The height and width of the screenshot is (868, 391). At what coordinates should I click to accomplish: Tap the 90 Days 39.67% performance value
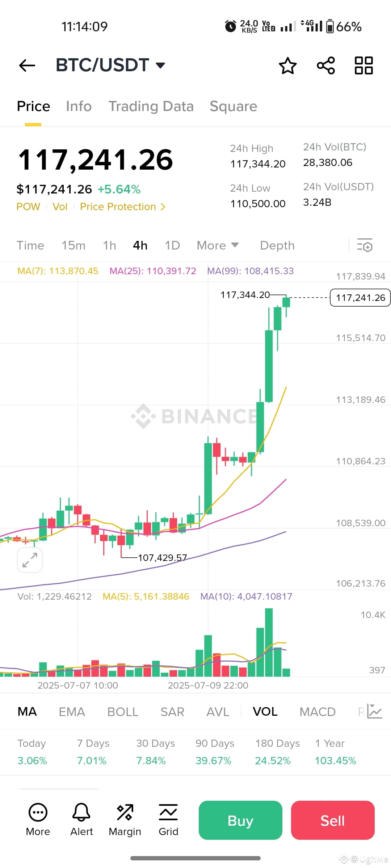[x=213, y=761]
